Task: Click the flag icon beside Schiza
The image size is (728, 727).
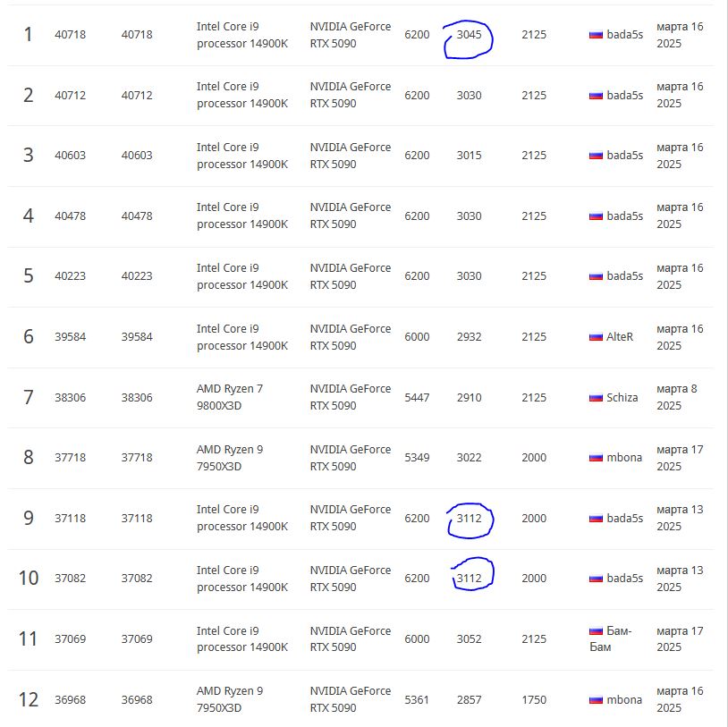Action: [596, 397]
